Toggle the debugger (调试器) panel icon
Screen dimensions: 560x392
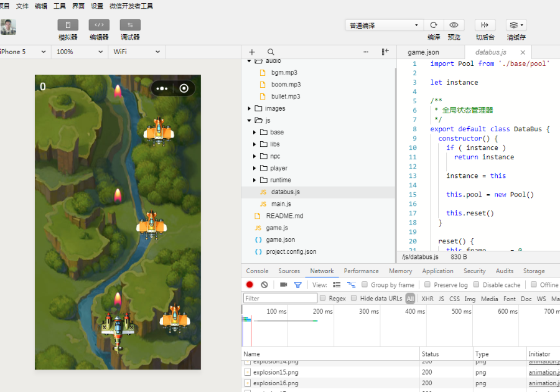[130, 25]
